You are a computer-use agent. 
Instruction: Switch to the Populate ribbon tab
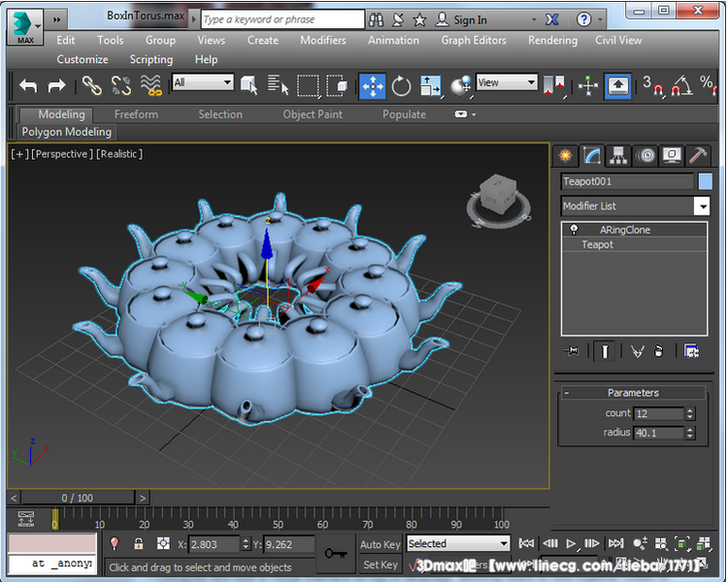tap(404, 114)
